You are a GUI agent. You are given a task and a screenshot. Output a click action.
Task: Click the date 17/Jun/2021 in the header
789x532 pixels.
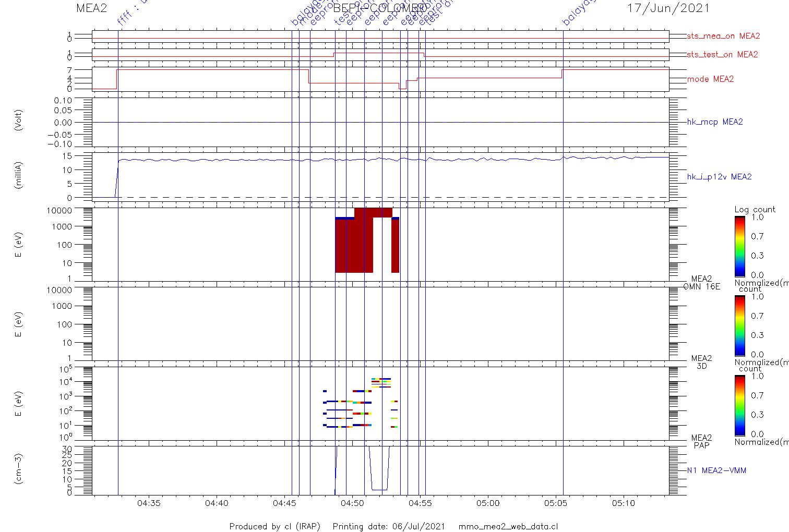[668, 8]
